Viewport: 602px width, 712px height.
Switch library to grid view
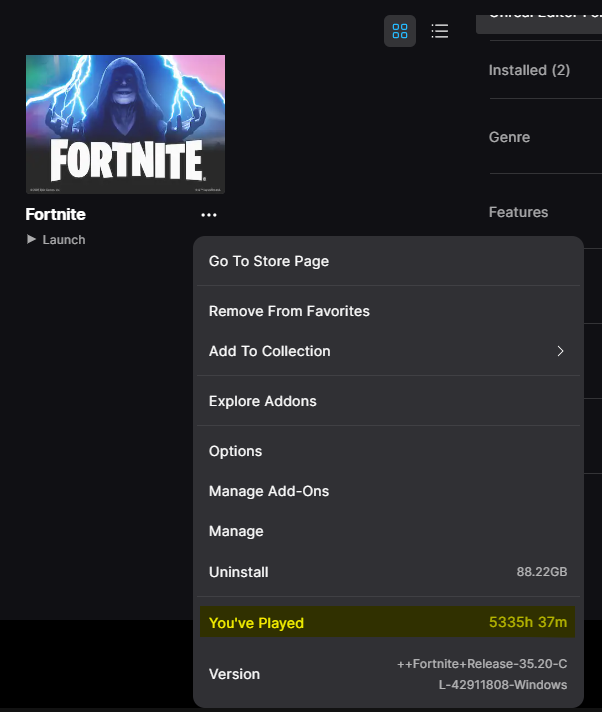pyautogui.click(x=400, y=31)
